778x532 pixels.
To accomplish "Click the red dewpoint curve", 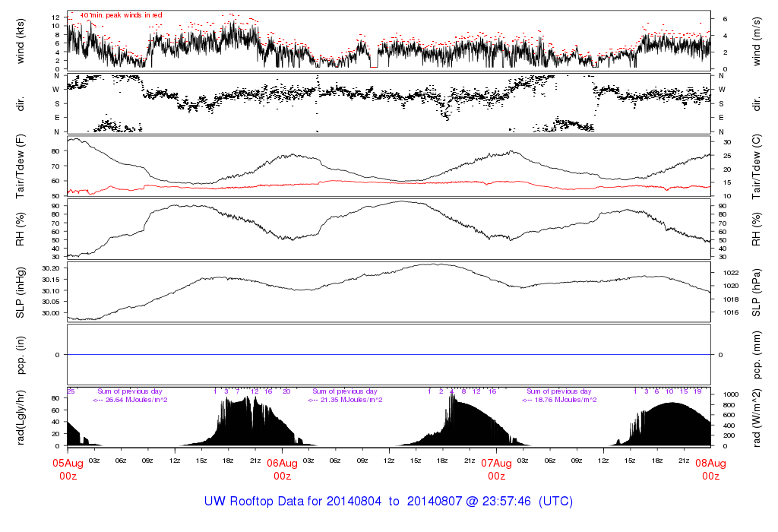I will 389,183.
